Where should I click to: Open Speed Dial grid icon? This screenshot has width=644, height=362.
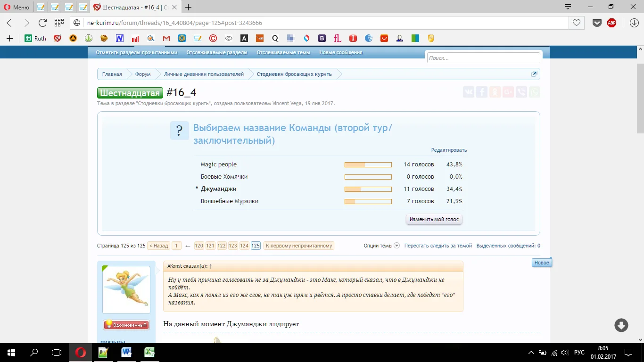coord(59,23)
